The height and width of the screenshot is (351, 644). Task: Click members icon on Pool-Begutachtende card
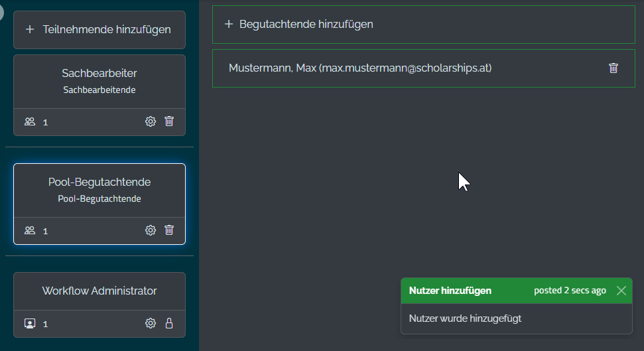click(x=30, y=230)
